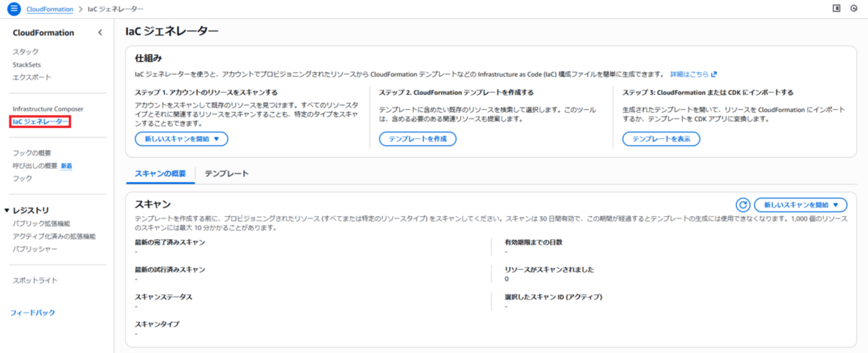Collapse the CloudFormation sidebar using the chevron
Viewport: 868px width, 353px height.
pos(100,33)
